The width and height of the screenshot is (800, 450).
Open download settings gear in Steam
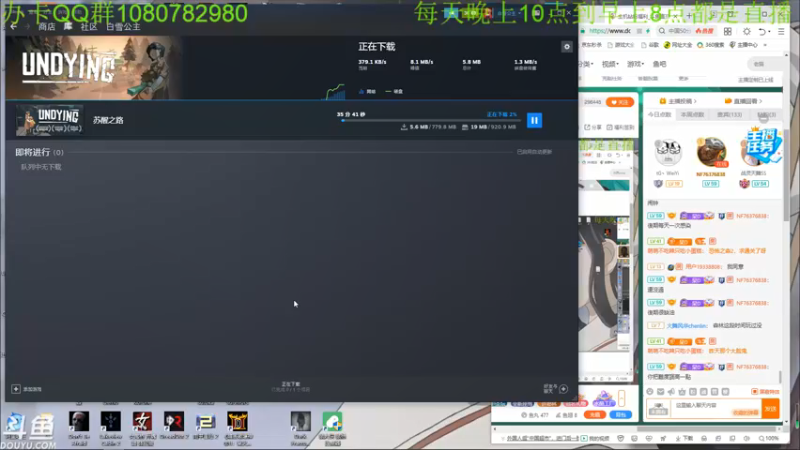[567, 47]
